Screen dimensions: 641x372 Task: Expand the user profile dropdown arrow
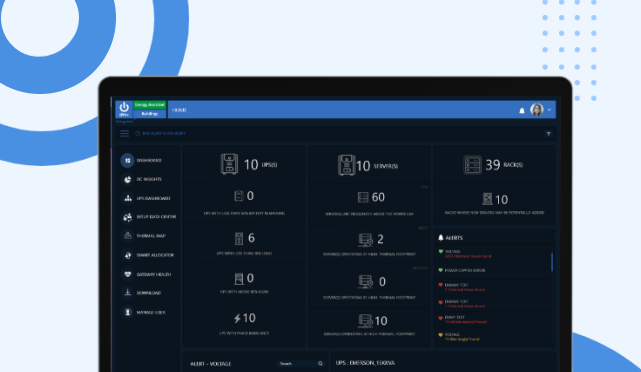[x=549, y=110]
